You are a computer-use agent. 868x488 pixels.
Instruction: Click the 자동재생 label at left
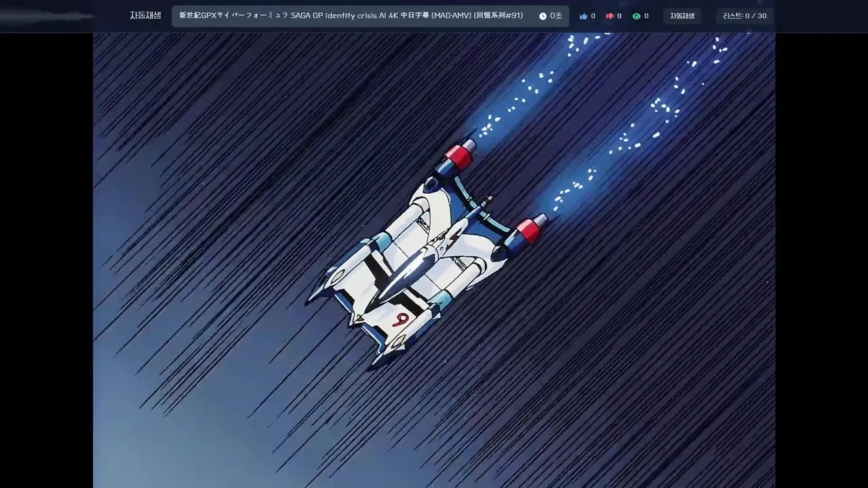point(145,16)
